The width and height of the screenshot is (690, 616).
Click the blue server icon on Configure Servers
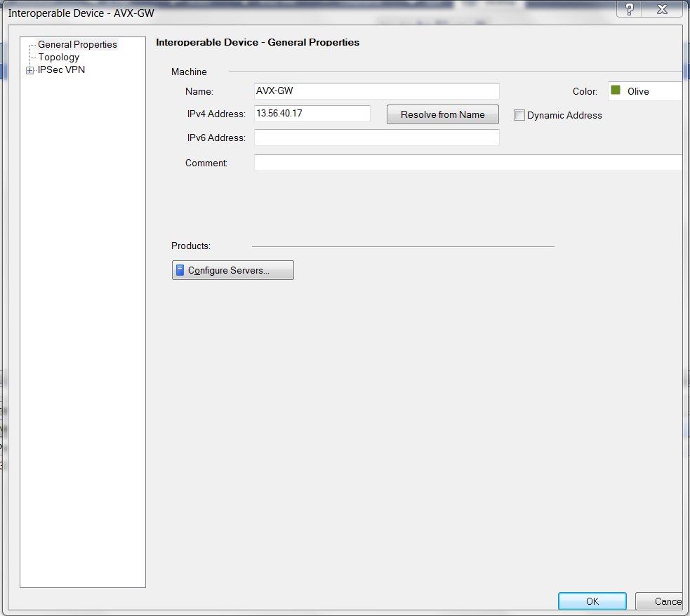coord(180,270)
